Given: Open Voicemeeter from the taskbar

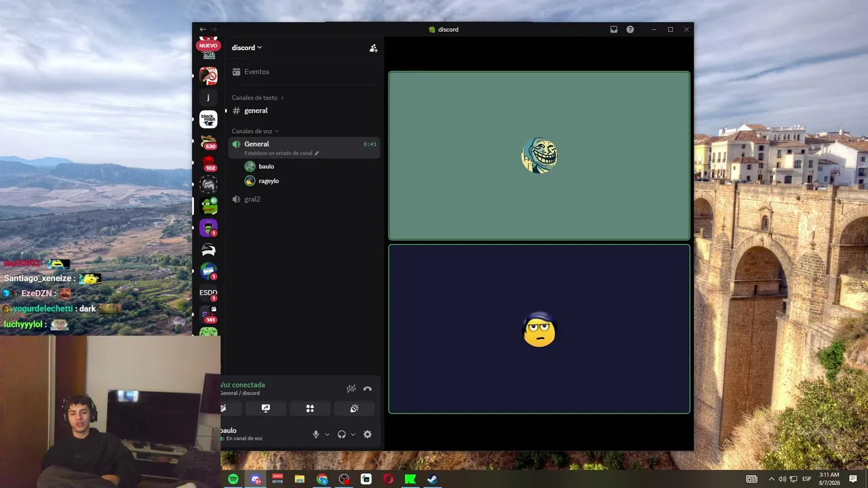Looking at the screenshot, I should 277,479.
